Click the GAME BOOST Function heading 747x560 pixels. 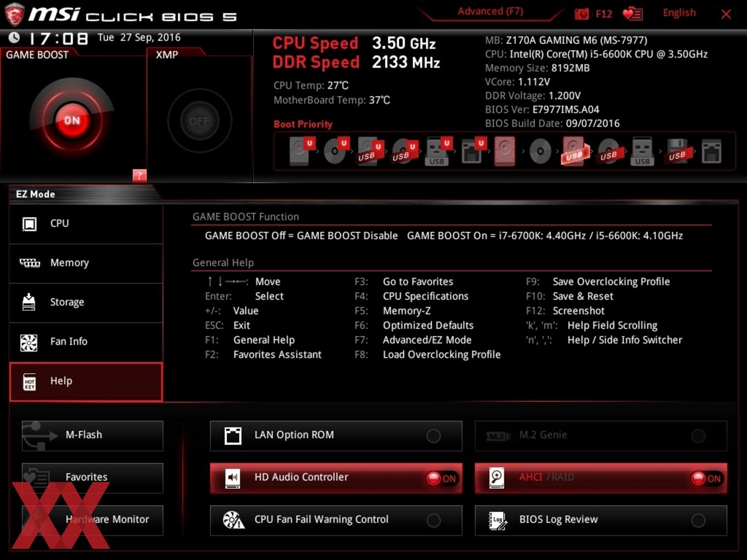(x=246, y=217)
